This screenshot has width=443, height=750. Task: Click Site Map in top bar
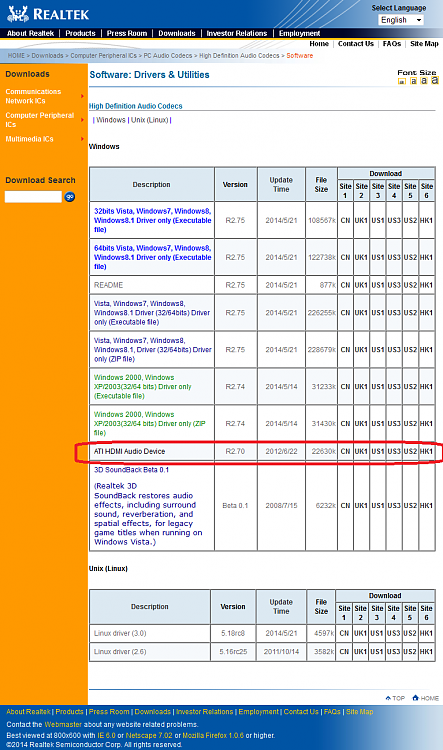[x=424, y=44]
